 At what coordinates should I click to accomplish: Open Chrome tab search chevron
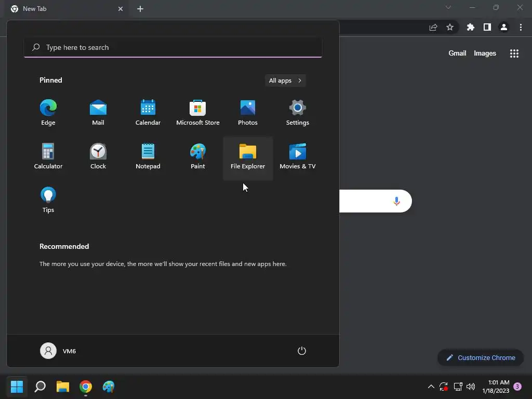(x=448, y=7)
